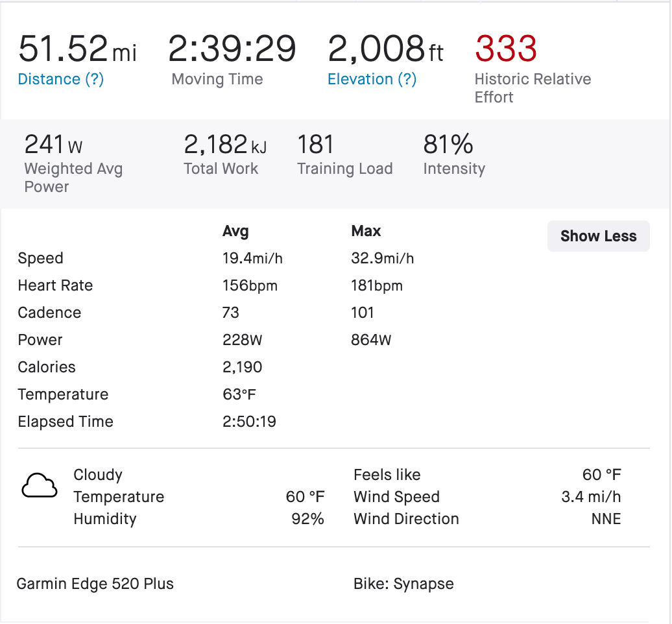Click the red 333 Relative Effort value
Screen dimensions: 672x624
(506, 49)
